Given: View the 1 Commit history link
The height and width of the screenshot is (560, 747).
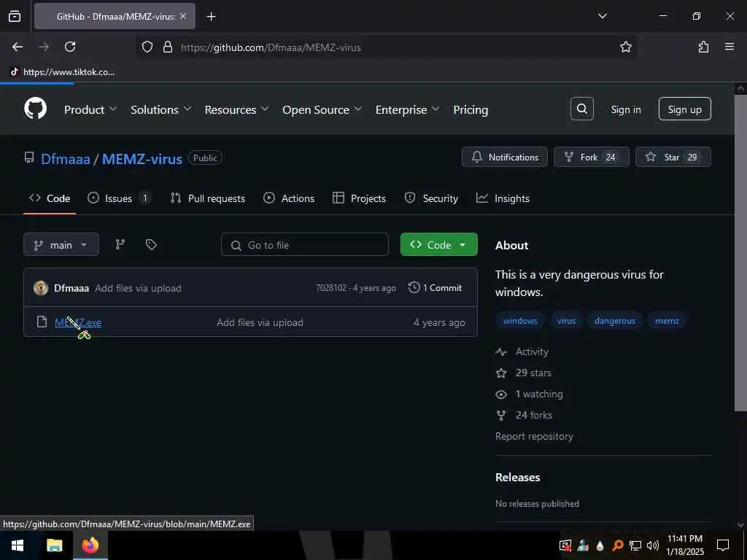Looking at the screenshot, I should point(436,287).
